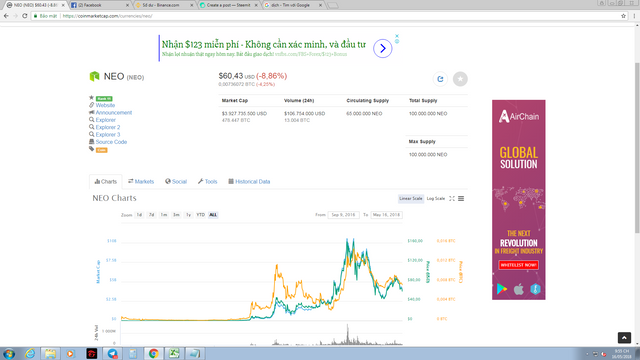Screen dimensions: 640x360
Task: Open File Explorer from taskbar
Action: pyautogui.click(x=50, y=353)
